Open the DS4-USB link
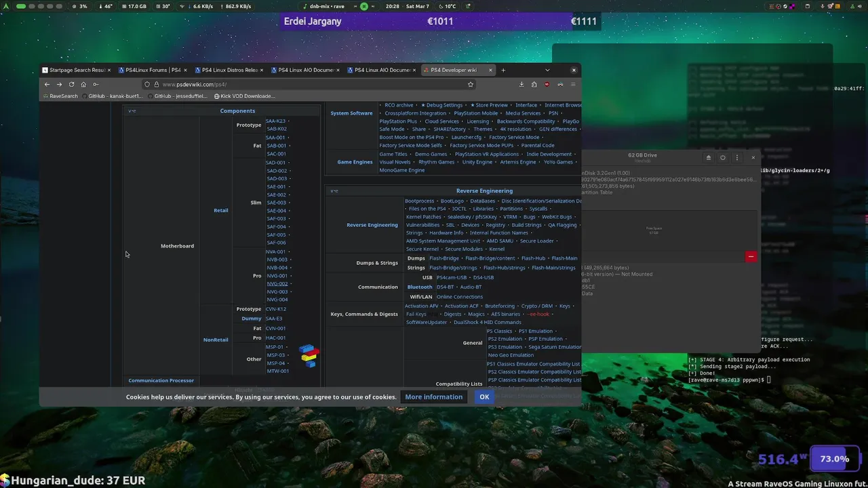868x488 pixels. tap(484, 277)
